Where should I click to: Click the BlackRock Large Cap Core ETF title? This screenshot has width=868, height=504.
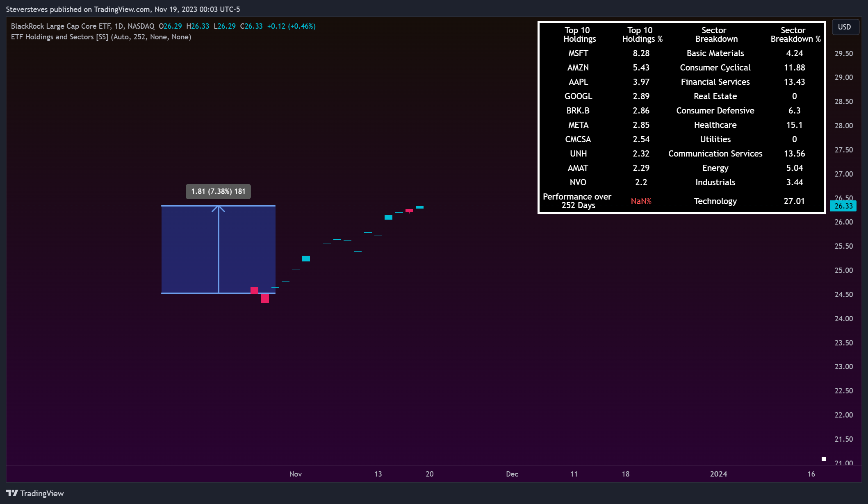click(x=61, y=26)
